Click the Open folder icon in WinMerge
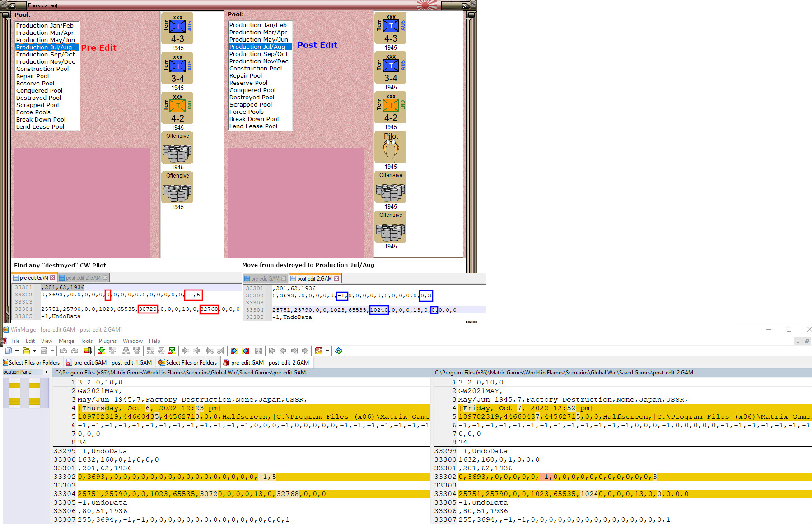812x524 pixels. click(x=26, y=351)
